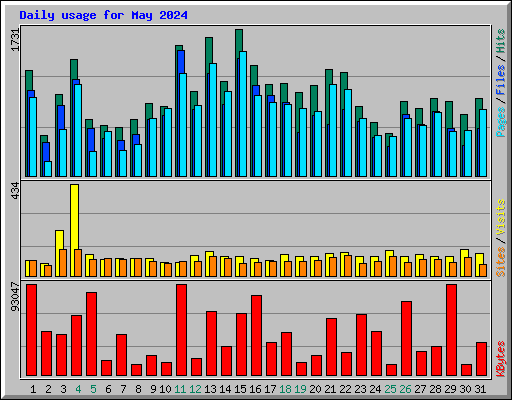Click the red KBytes bar for day 11
512x400 pixels.
tap(181, 330)
